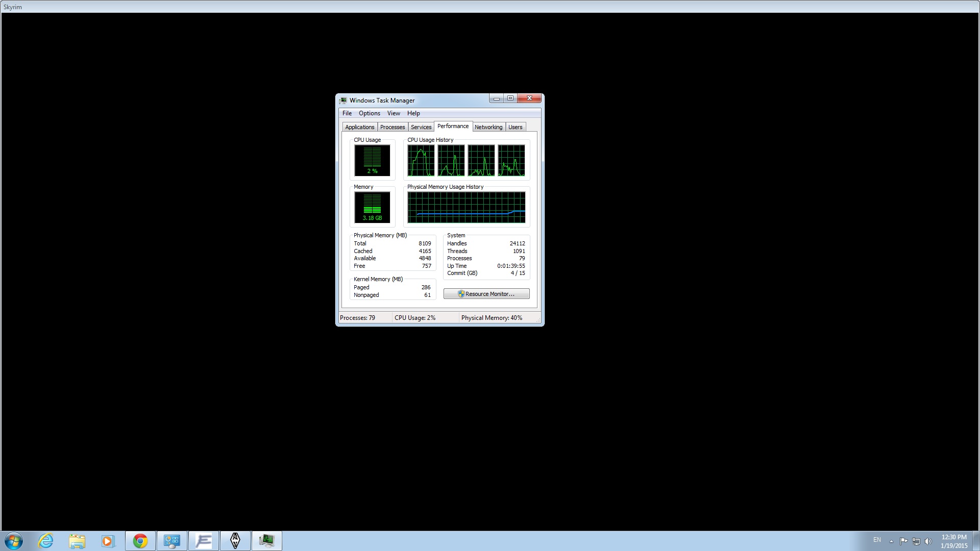Open the network status tray icon

(x=916, y=541)
